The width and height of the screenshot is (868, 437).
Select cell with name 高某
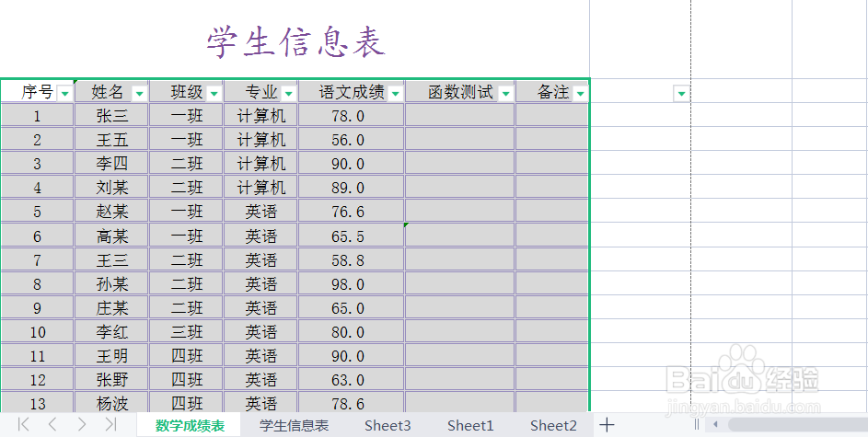[x=111, y=236]
